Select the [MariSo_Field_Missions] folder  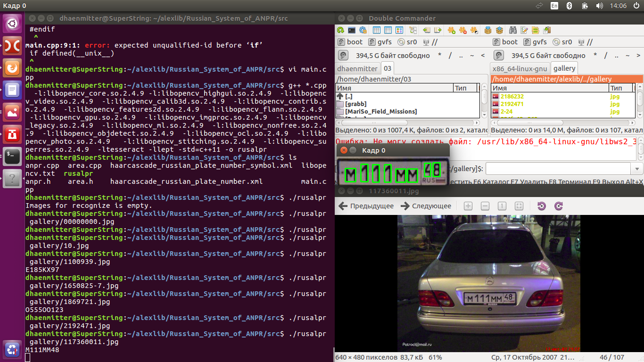408,111
